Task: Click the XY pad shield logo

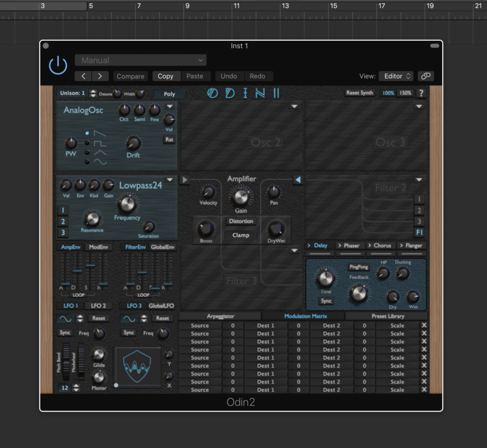Action: (137, 366)
